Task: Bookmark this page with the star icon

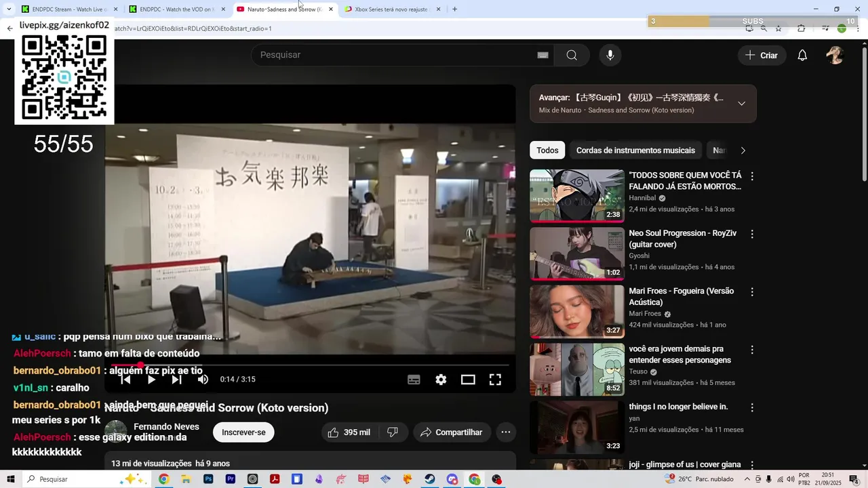Action: click(778, 28)
